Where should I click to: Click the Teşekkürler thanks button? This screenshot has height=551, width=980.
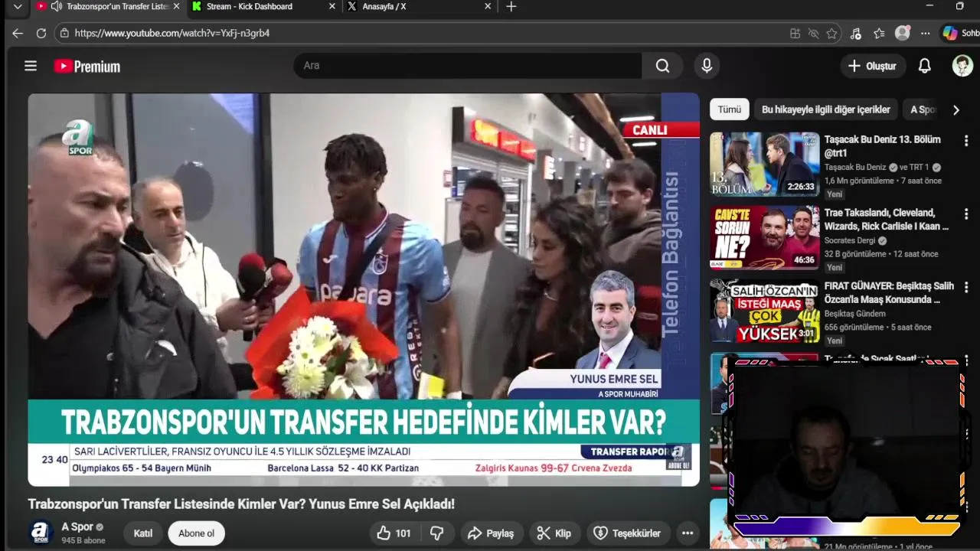pos(627,533)
